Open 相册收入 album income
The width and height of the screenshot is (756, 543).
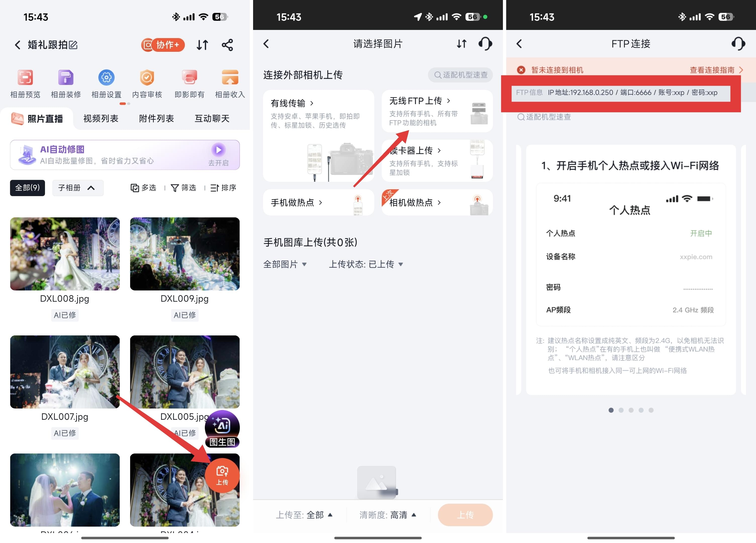click(x=230, y=84)
